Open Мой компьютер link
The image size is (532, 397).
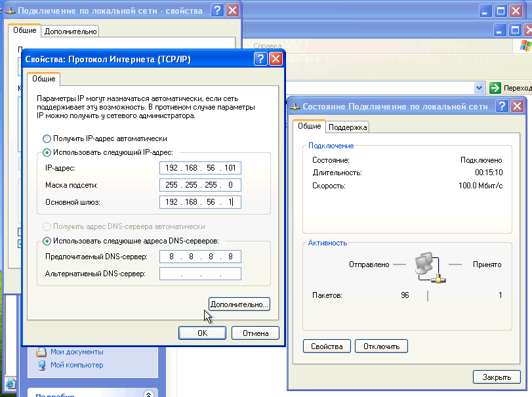click(x=77, y=365)
